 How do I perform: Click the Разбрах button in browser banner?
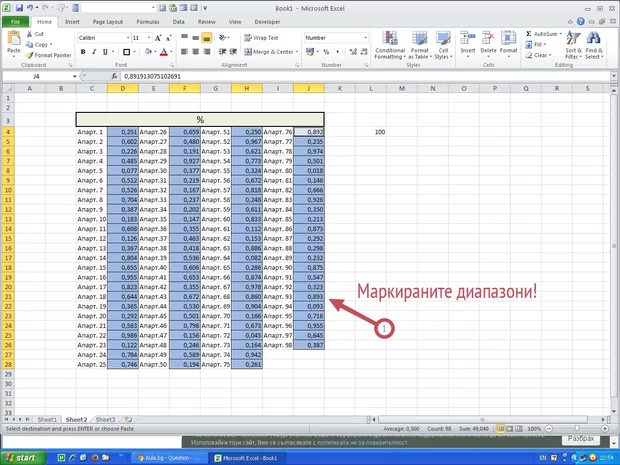point(581,439)
